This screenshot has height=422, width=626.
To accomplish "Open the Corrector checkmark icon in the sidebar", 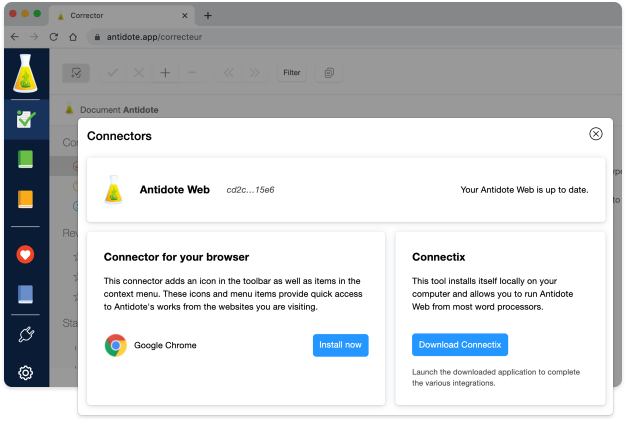I will [x=26, y=119].
